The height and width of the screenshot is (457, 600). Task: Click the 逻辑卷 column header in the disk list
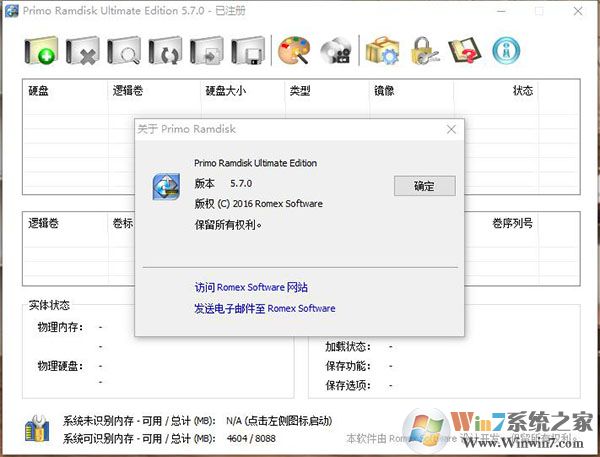pyautogui.click(x=128, y=91)
